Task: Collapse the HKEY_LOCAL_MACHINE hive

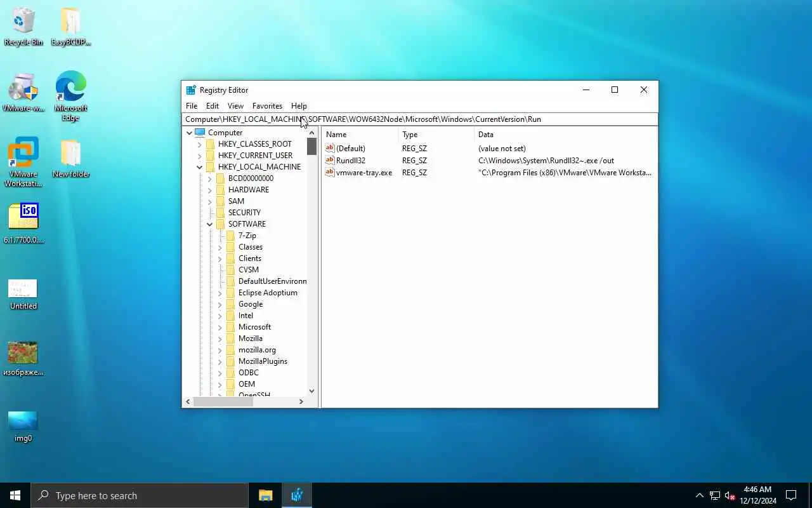Action: click(x=199, y=167)
